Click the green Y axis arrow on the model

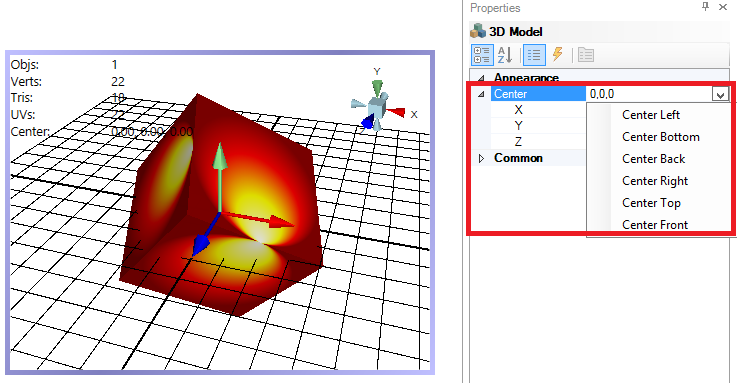coord(220,177)
